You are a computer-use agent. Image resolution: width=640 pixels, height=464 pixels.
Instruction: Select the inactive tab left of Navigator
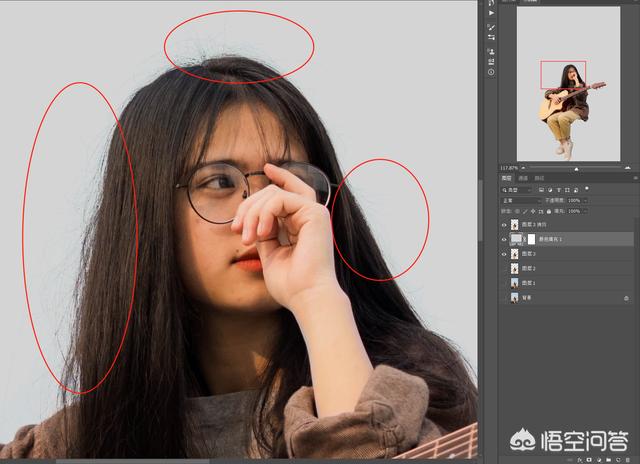pyautogui.click(x=509, y=1)
